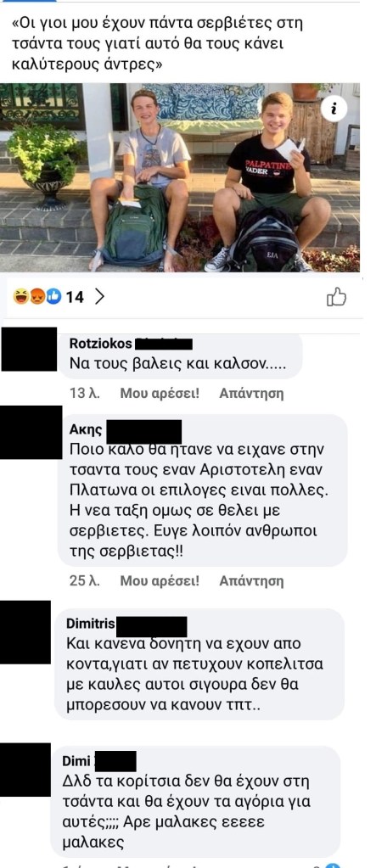Open the laughing reaction emoji

point(20,297)
